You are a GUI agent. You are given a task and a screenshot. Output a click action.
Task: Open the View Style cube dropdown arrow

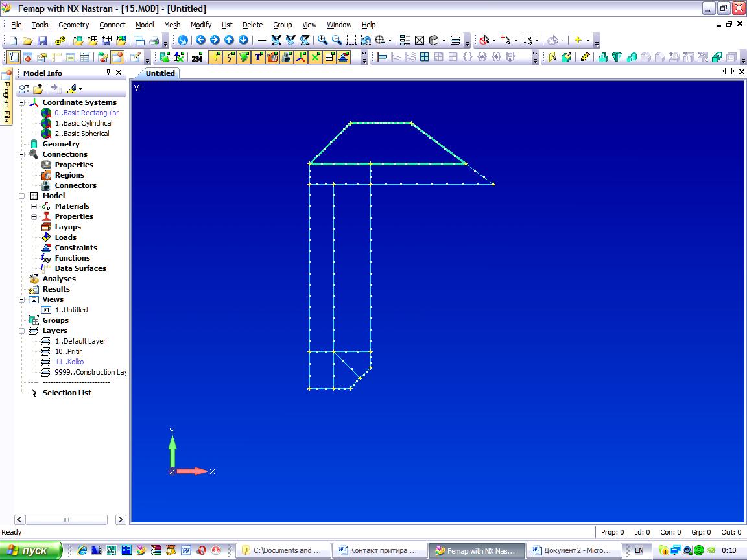pos(444,40)
